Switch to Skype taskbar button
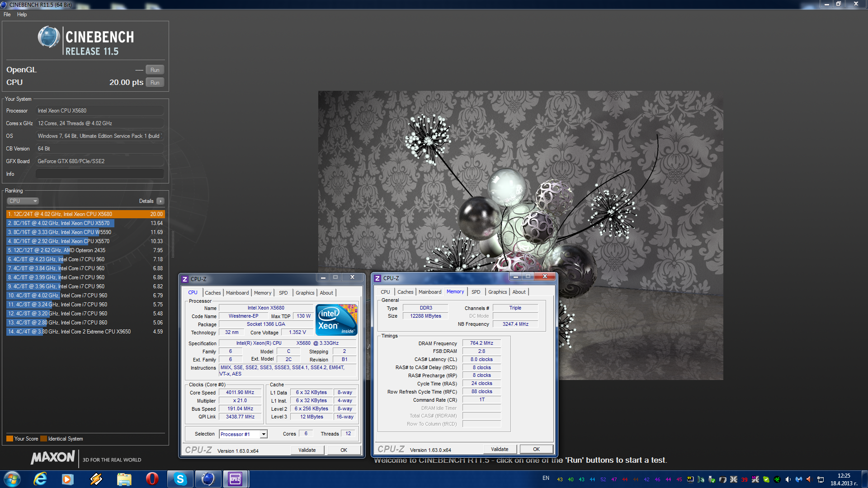 tap(180, 479)
